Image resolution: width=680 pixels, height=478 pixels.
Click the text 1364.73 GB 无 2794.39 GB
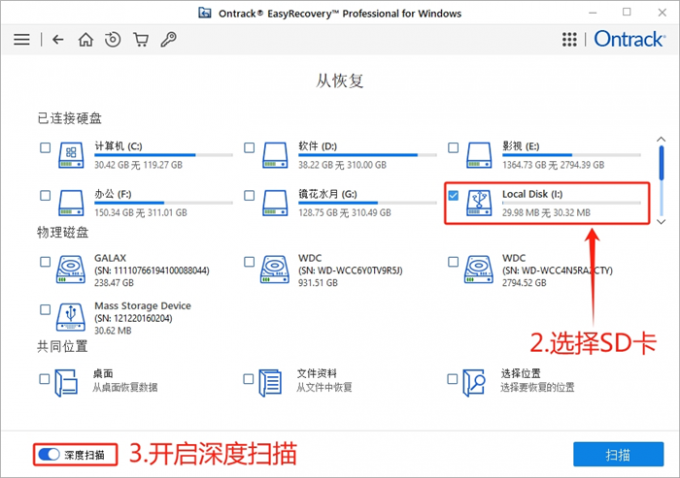[553, 165]
